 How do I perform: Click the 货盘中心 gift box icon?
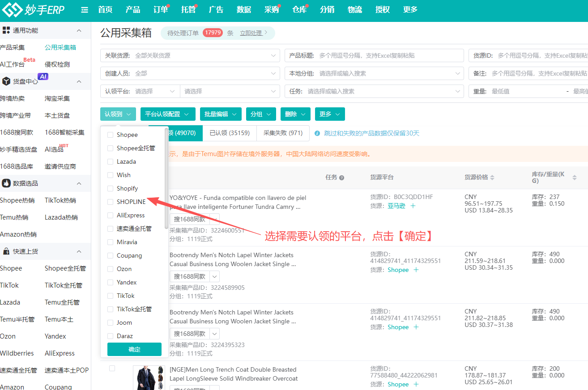6,81
